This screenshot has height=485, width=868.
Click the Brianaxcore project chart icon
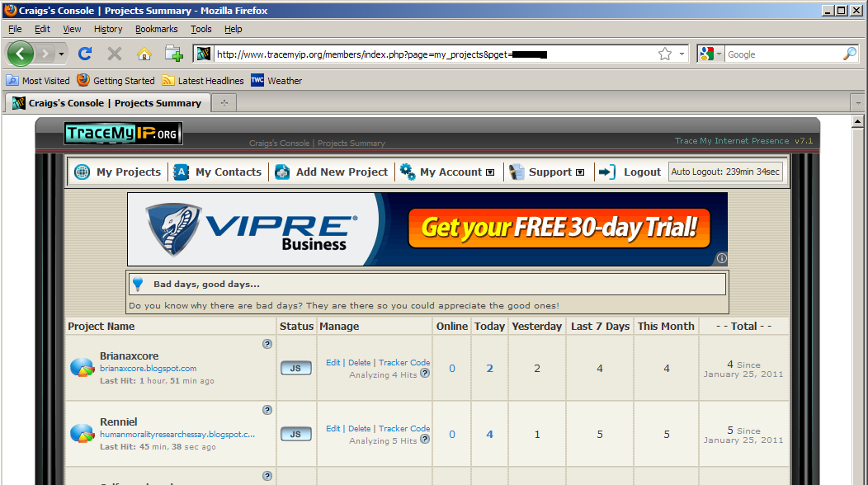coord(82,368)
